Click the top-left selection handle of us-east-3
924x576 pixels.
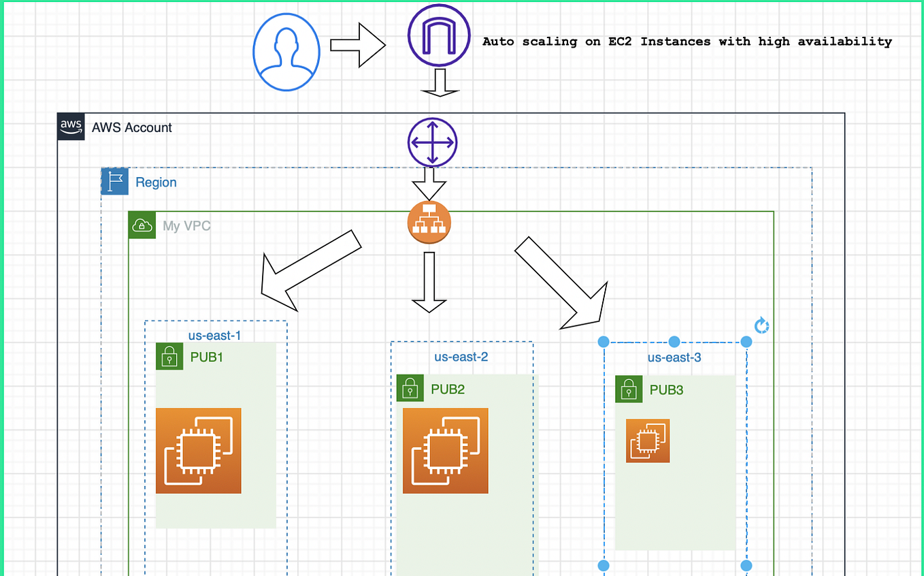(x=603, y=342)
